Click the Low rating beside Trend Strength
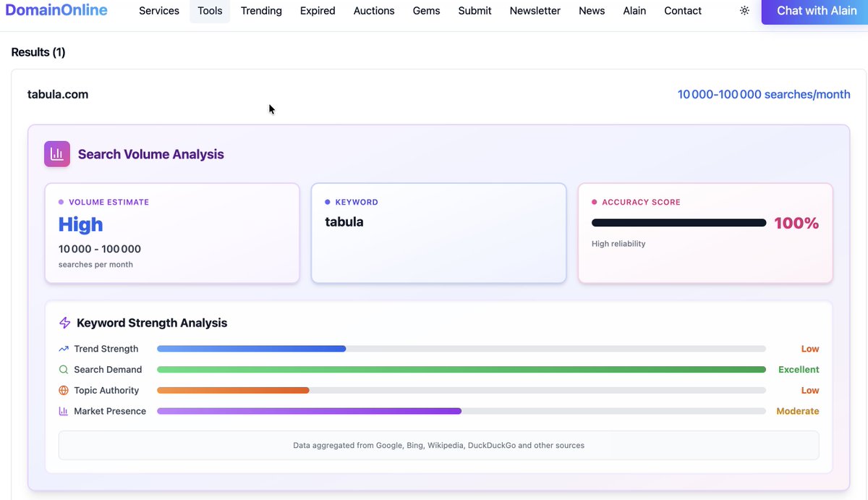Screen dimensions: 868x500 (x=810, y=349)
